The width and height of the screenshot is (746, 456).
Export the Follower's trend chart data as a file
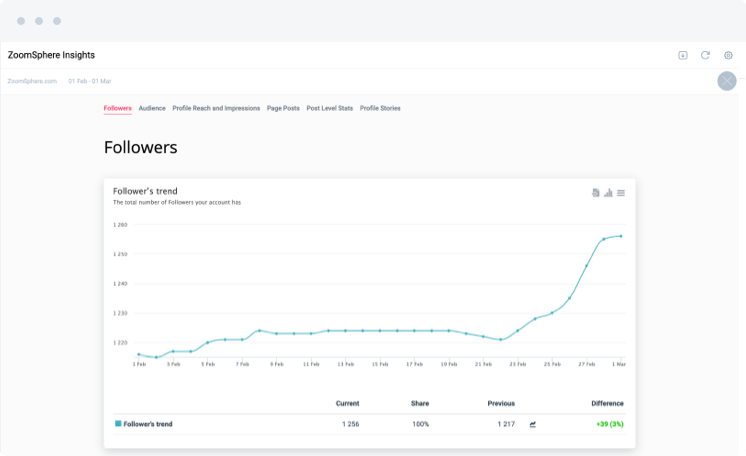tap(595, 193)
